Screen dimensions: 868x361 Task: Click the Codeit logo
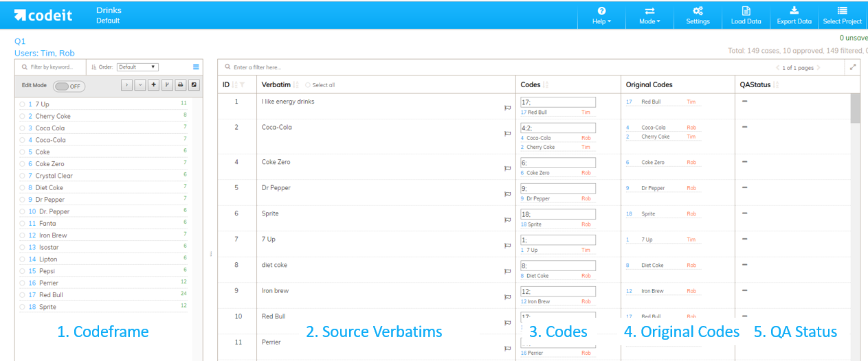click(x=43, y=15)
